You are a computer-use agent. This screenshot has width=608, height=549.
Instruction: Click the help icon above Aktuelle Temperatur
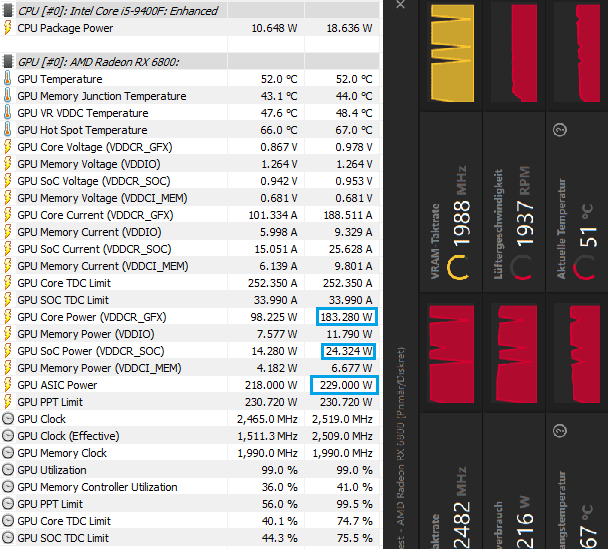(x=560, y=129)
